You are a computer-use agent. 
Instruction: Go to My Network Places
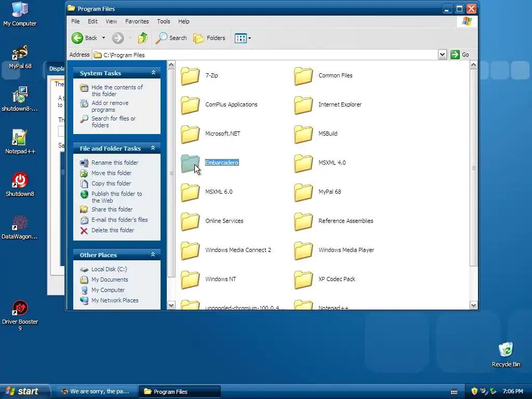[115, 301]
